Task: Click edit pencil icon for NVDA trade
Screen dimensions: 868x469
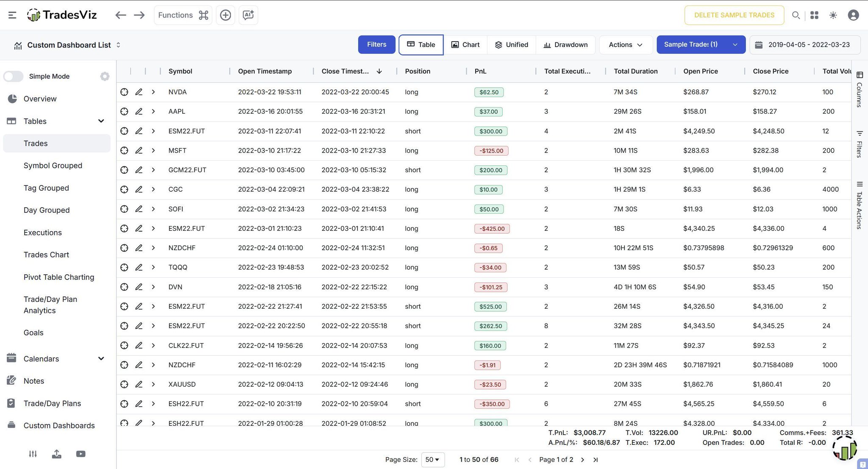Action: (x=139, y=92)
